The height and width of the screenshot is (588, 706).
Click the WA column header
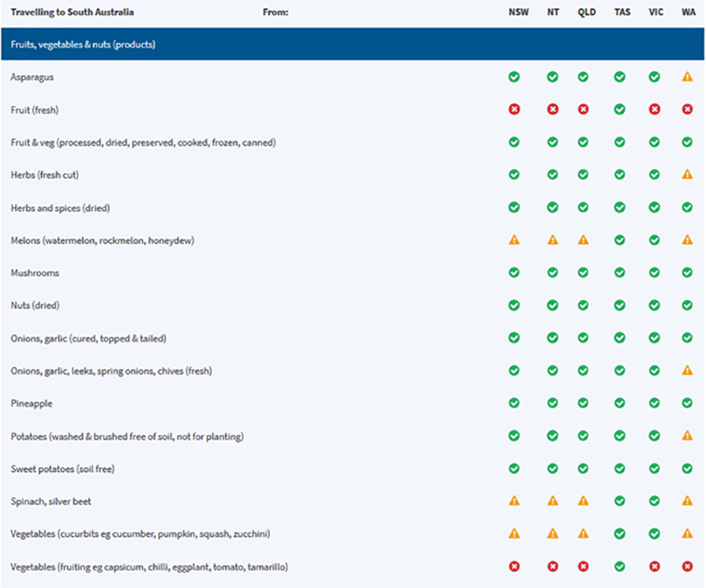[x=688, y=13]
